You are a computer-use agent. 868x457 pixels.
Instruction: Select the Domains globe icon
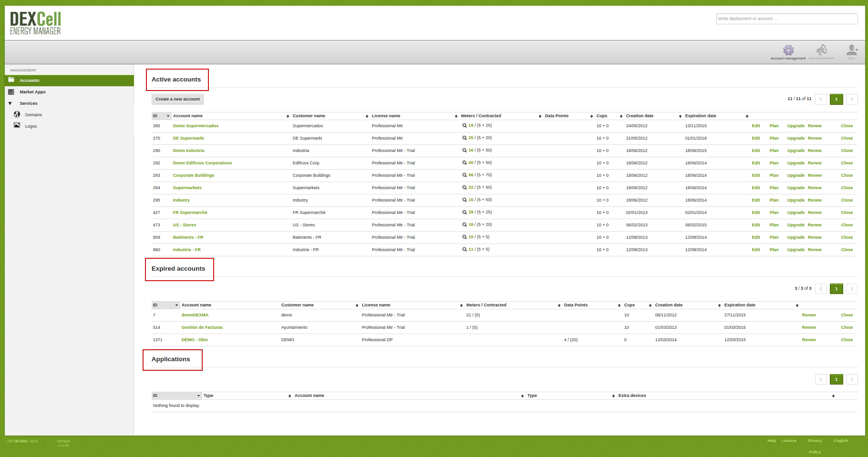pyautogui.click(x=17, y=114)
